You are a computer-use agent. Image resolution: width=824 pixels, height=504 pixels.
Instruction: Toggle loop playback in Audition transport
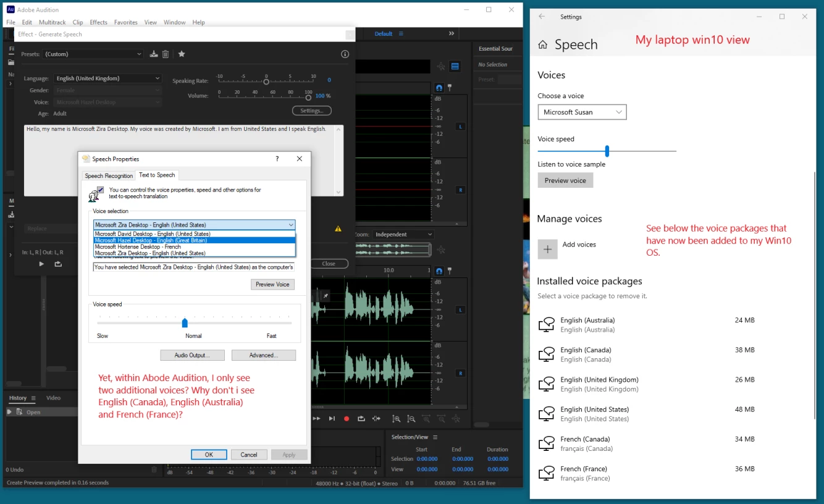tap(361, 419)
